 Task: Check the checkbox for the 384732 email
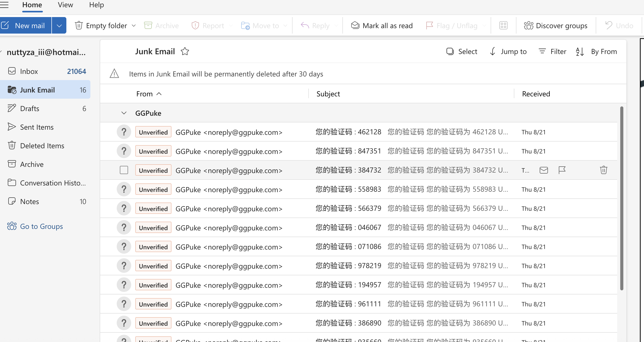point(124,170)
